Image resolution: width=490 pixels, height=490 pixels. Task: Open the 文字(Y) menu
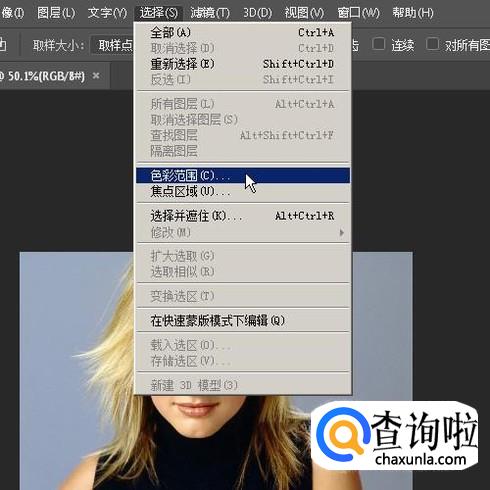point(107,13)
